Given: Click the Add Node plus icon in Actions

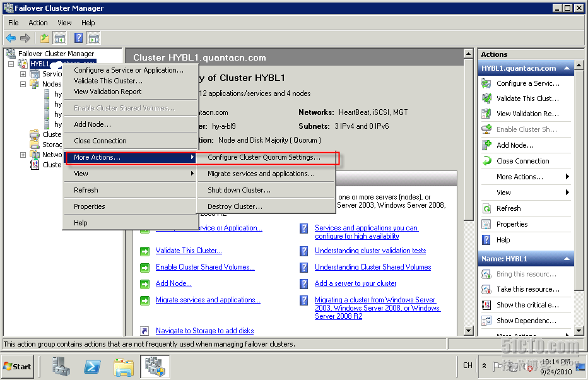Looking at the screenshot, I should (x=486, y=145).
